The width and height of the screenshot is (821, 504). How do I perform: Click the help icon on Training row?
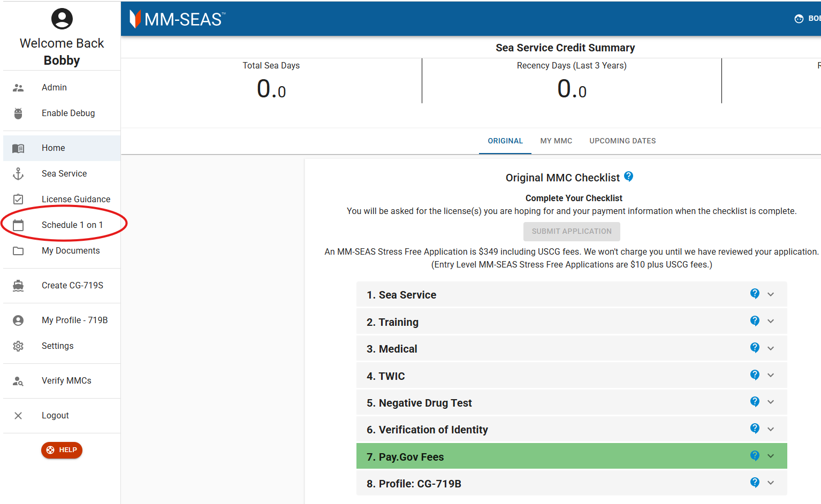click(755, 321)
